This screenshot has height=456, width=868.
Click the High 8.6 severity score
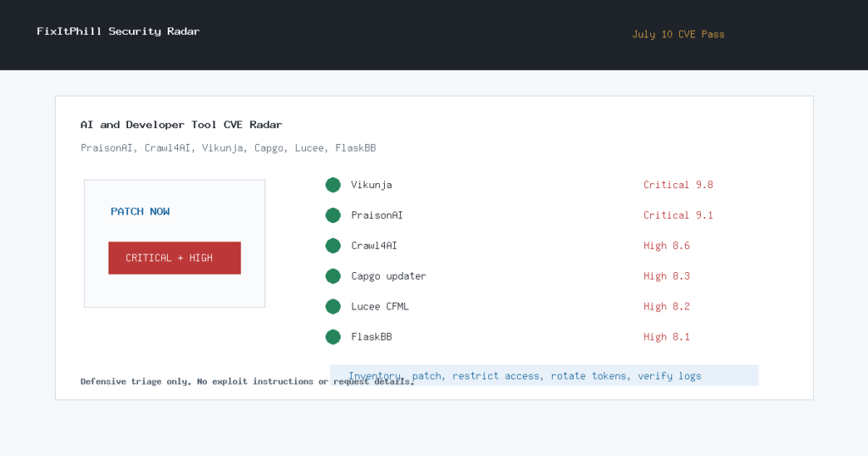click(x=666, y=246)
